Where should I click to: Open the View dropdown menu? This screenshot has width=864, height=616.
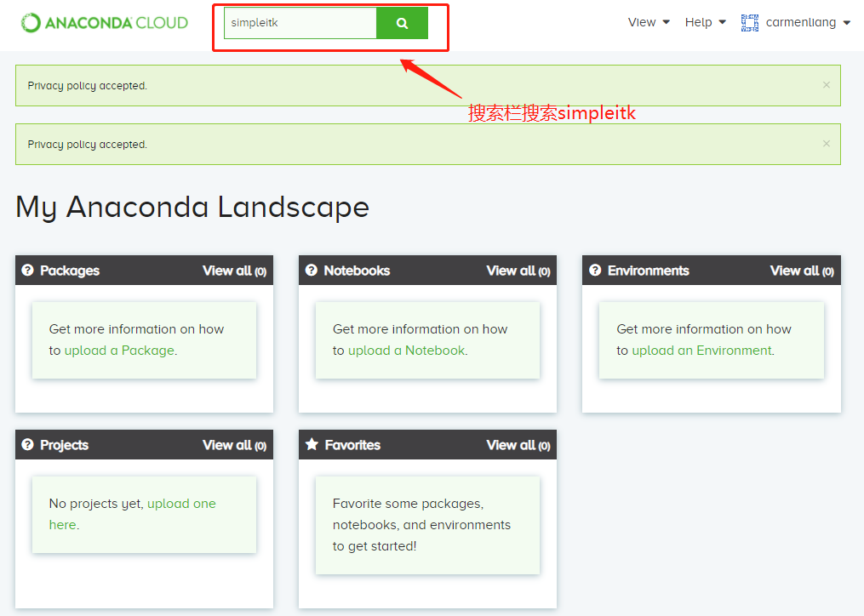click(x=649, y=22)
